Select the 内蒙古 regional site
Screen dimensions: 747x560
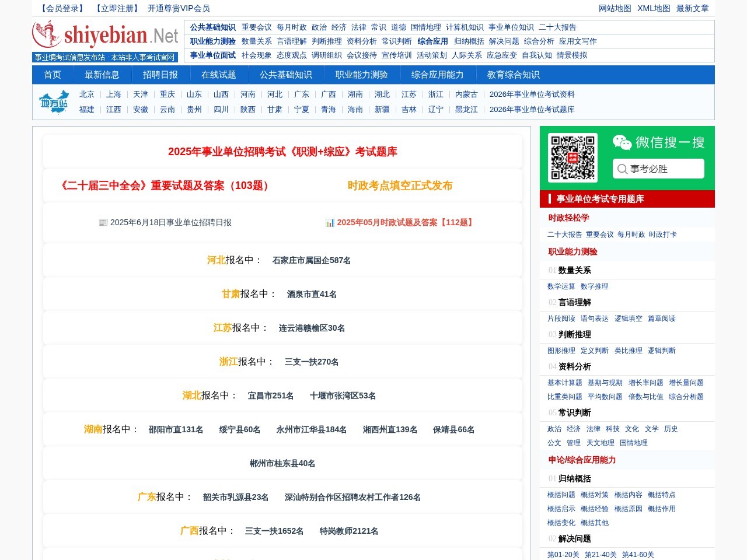pos(466,94)
